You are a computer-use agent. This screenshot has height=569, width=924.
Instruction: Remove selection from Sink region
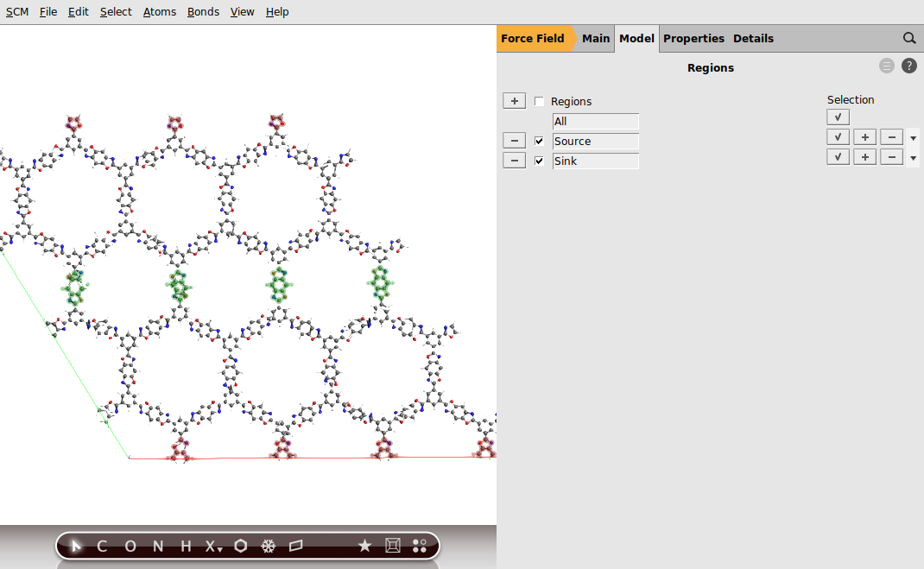tap(892, 157)
